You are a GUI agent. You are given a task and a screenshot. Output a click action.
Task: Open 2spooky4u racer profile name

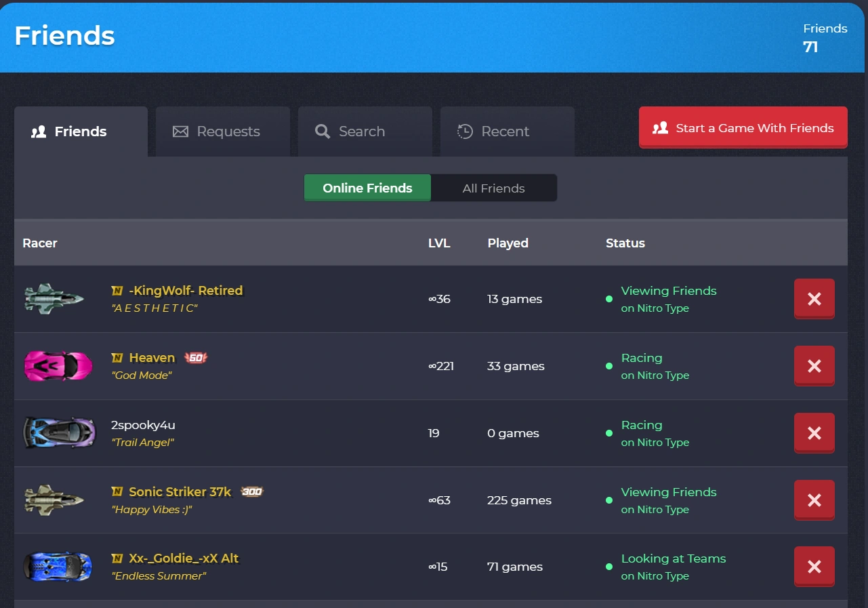click(143, 425)
